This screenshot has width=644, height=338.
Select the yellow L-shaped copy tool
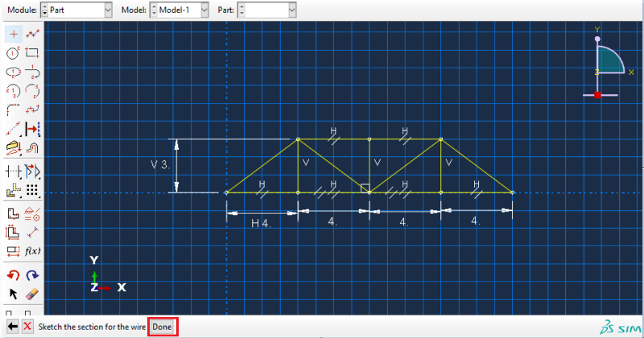13,190
